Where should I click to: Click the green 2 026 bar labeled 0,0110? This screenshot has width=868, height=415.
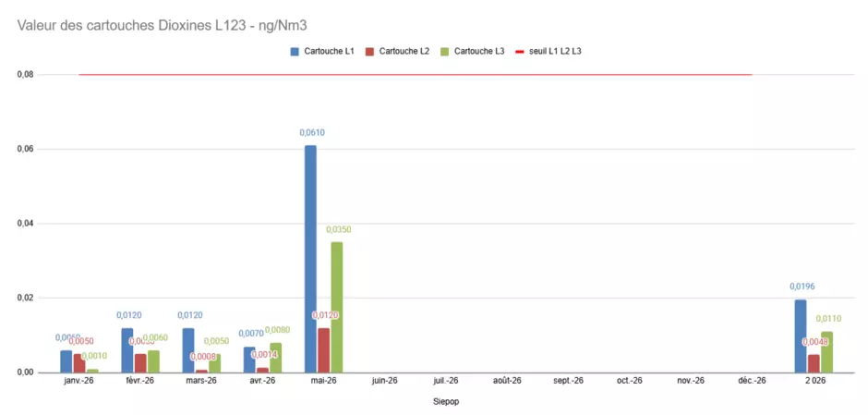pyautogui.click(x=826, y=352)
